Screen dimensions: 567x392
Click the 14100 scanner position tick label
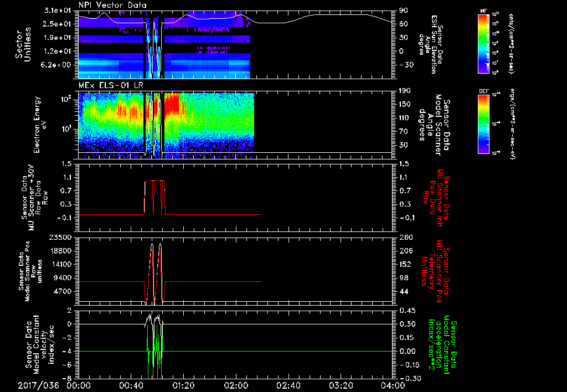coord(60,264)
